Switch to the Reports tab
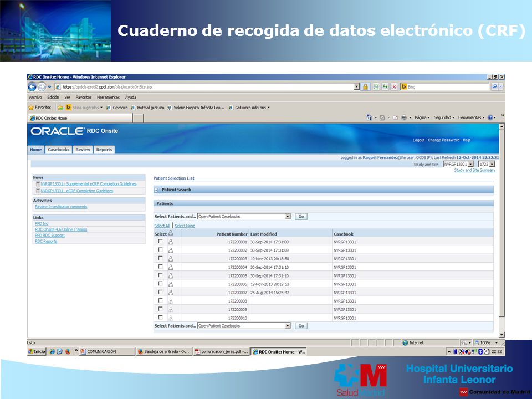 104,150
